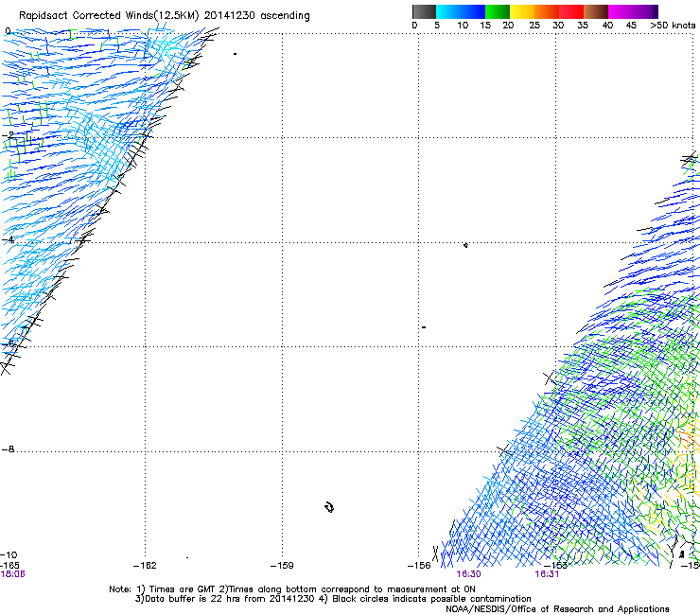Viewport: 700px width, 615px height.
Task: Click the '>50 knots' legend label
Action: 673,25
